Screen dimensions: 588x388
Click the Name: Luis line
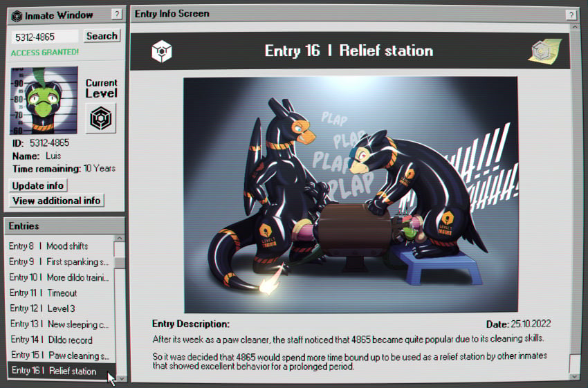[37, 156]
